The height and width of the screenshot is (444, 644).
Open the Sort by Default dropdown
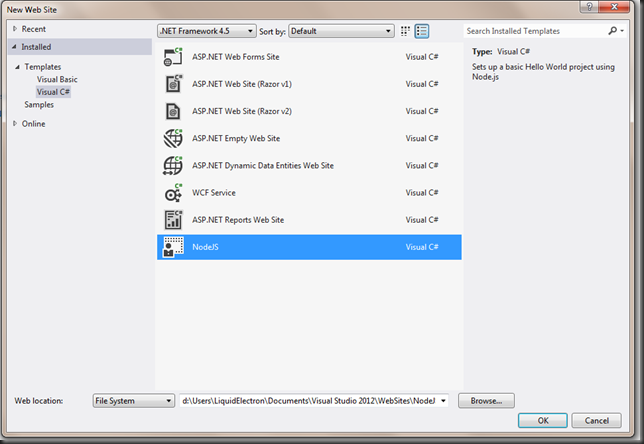(340, 31)
